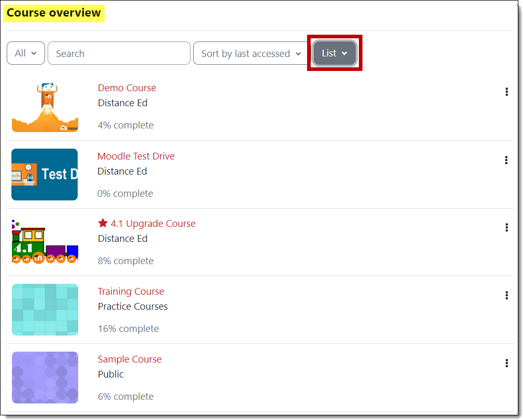This screenshot has height=420, width=523.
Task: Click the 6% complete text
Action: click(126, 396)
